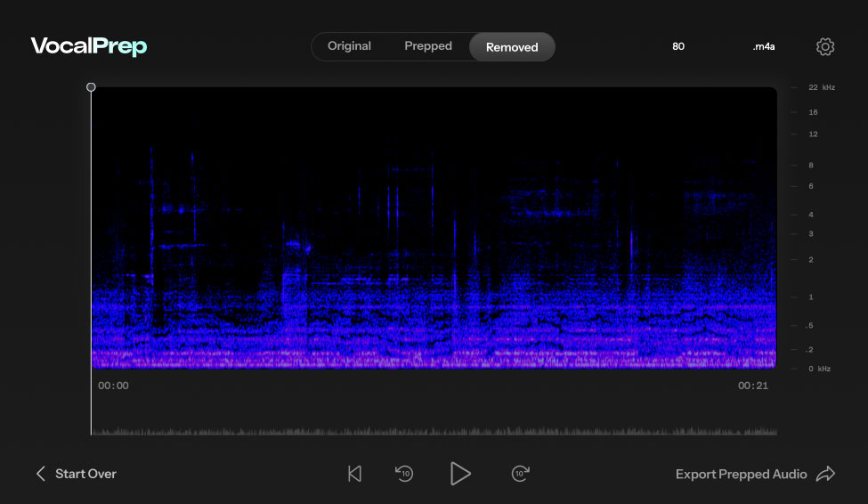Skip to the beginning of the audio

(x=354, y=474)
